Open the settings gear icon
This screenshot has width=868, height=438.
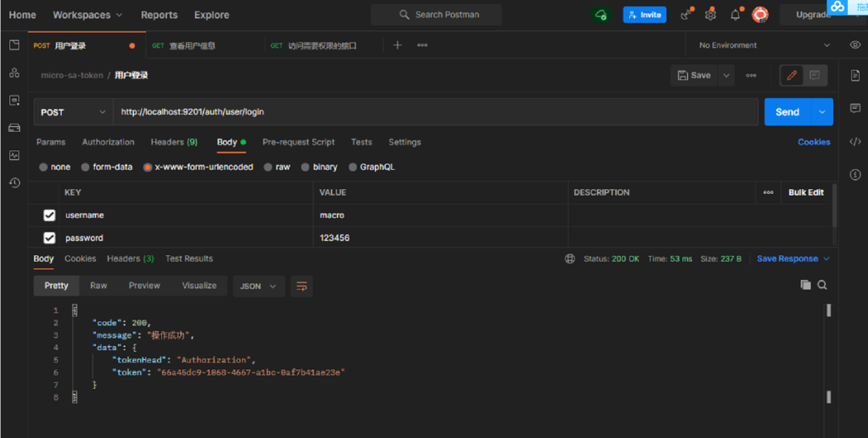click(711, 15)
